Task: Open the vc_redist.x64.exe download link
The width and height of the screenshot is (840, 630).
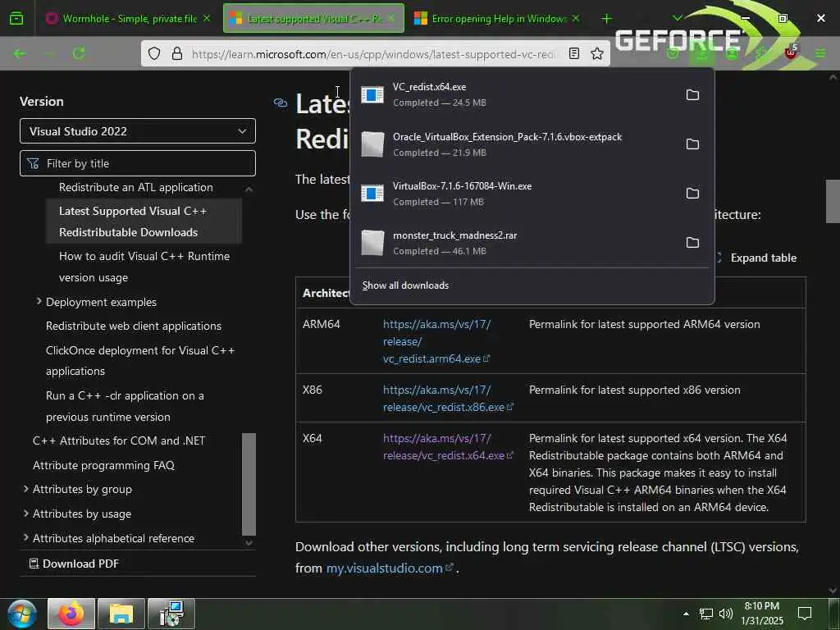Action: [x=448, y=447]
